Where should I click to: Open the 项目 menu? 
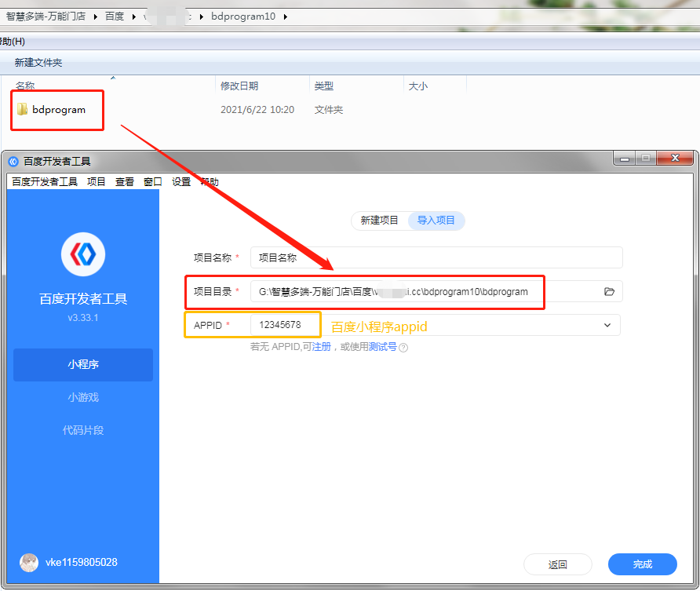pos(96,181)
